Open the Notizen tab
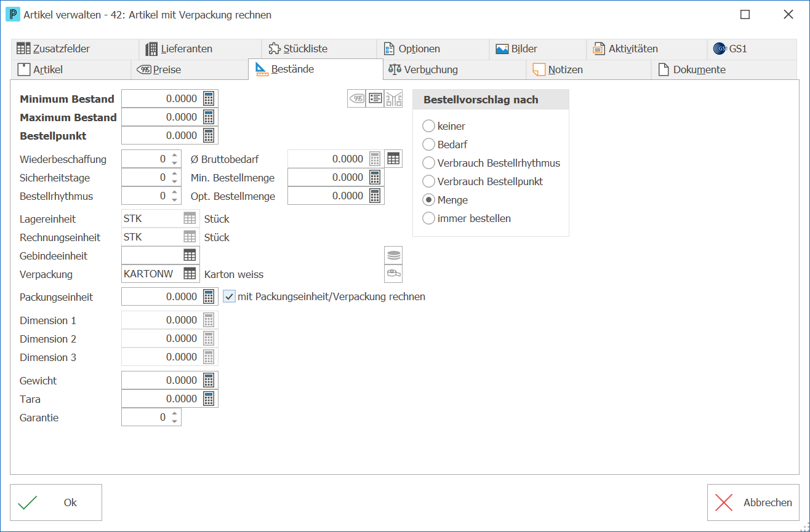 (588, 69)
